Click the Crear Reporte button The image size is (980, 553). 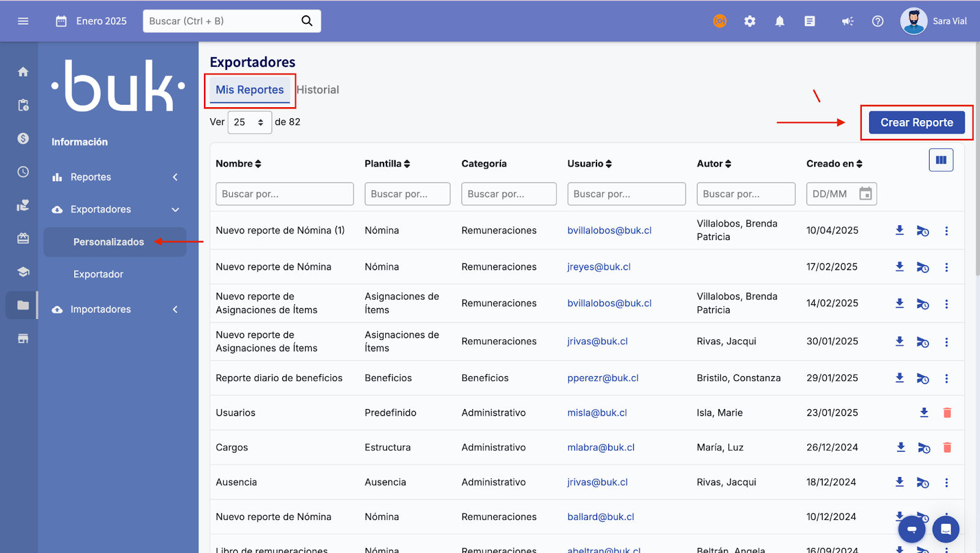point(916,122)
